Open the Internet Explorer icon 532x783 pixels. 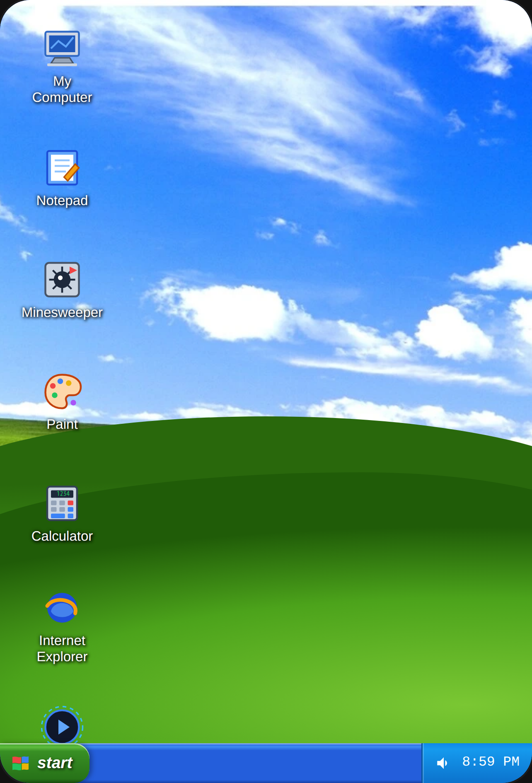[62, 608]
